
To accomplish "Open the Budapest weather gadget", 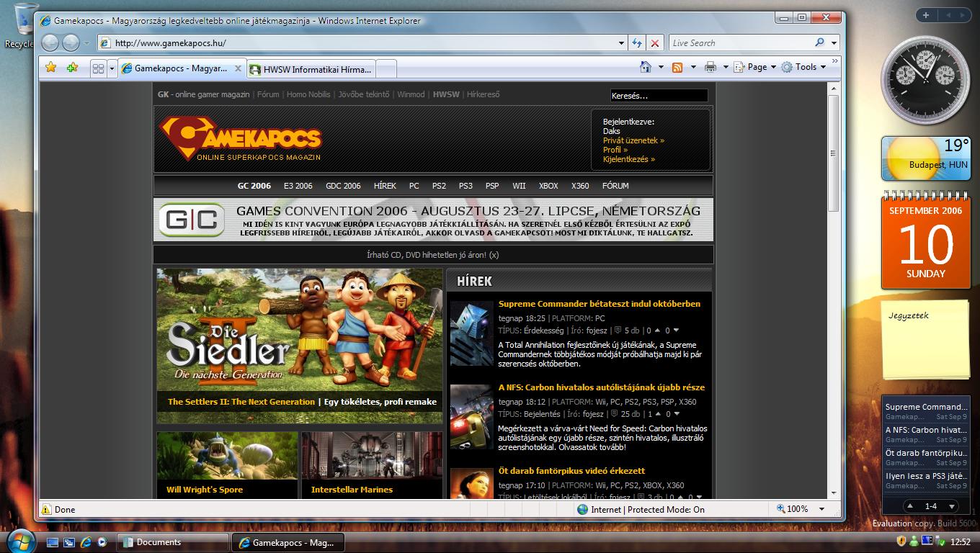I will (x=926, y=158).
